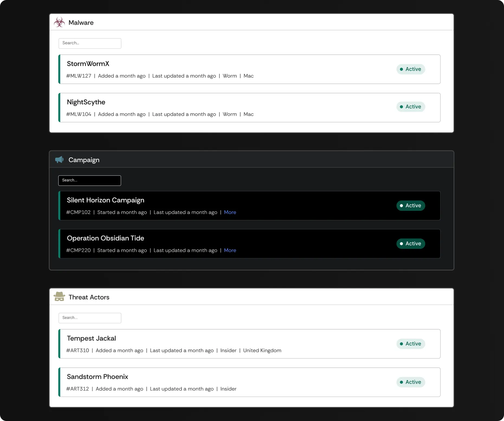
Task: Click Silent Horizon Campaign Active badge
Action: click(x=411, y=206)
